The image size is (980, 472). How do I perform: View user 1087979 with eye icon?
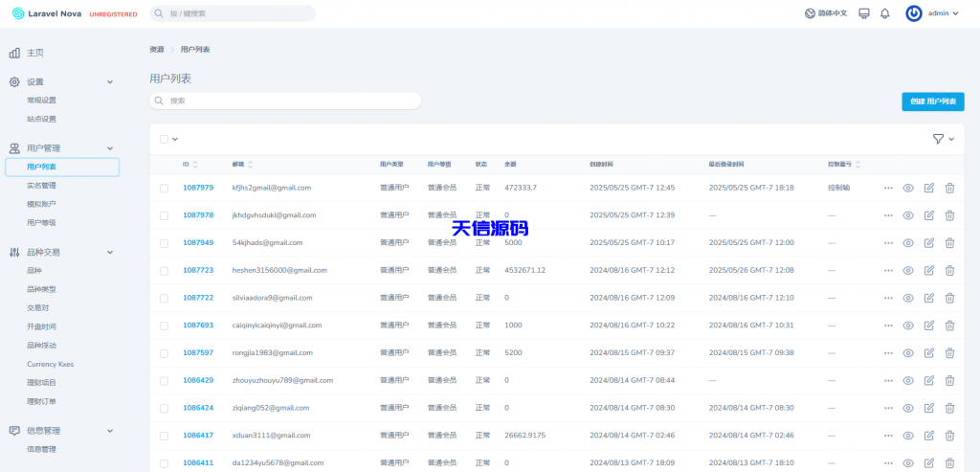coord(908,188)
